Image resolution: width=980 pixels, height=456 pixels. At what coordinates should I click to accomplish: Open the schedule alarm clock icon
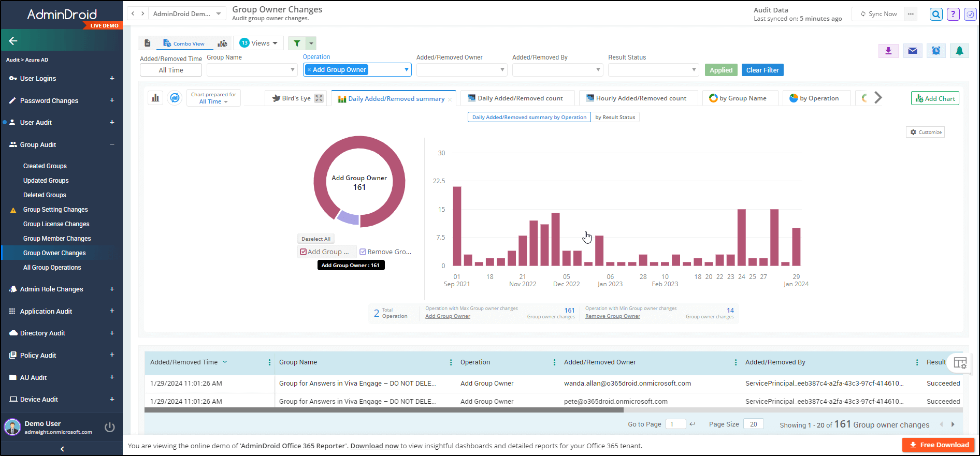[936, 51]
